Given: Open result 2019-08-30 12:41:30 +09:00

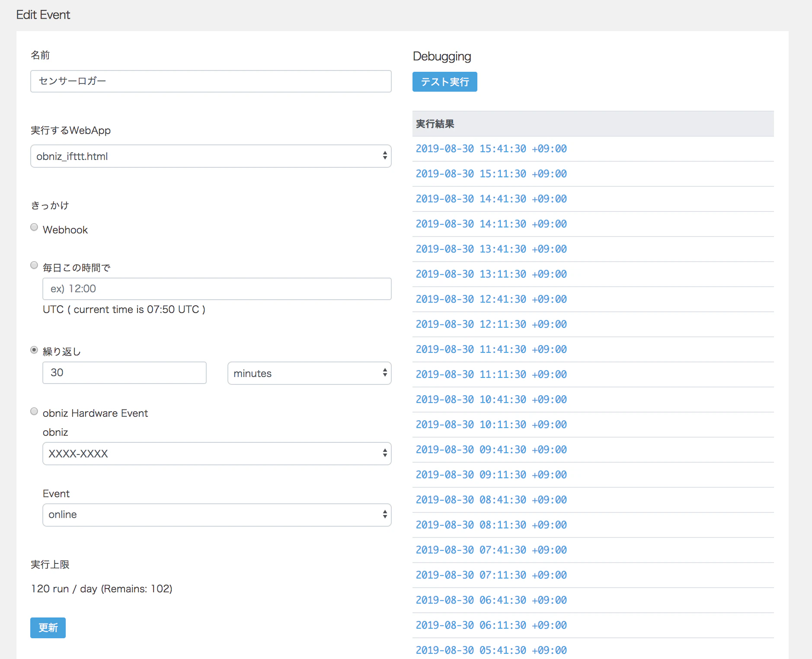Looking at the screenshot, I should pyautogui.click(x=491, y=299).
